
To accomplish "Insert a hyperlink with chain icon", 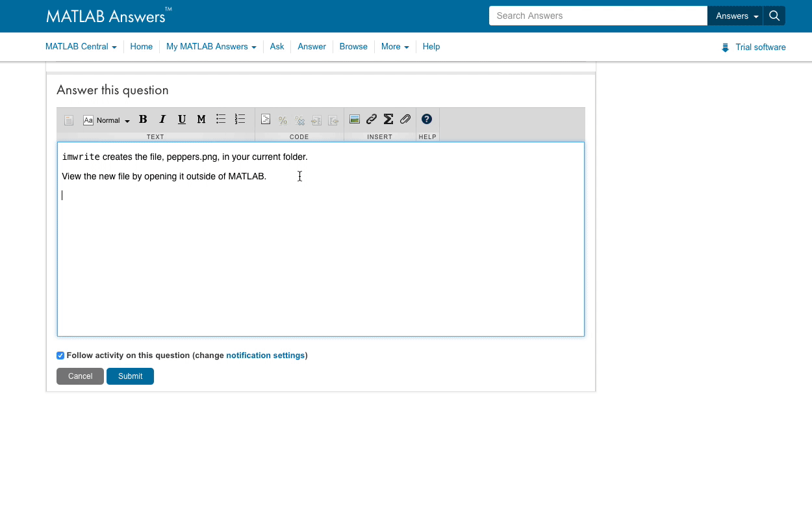I will coord(372,120).
